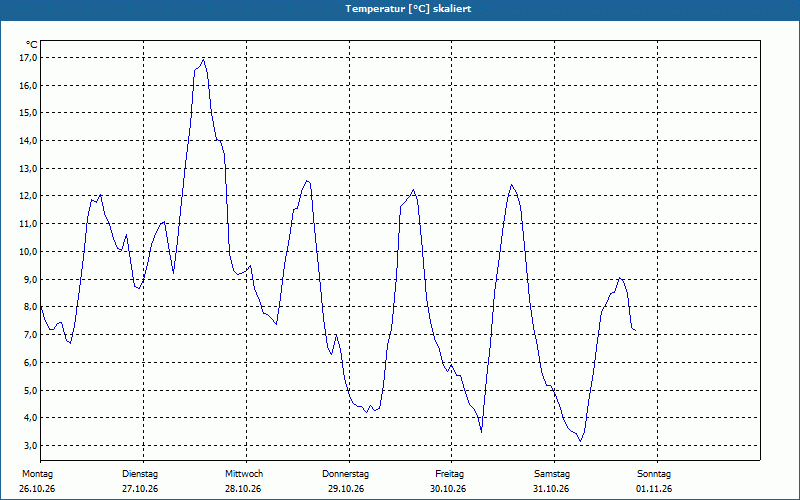The width and height of the screenshot is (800, 500).
Task: Click the Mittwoch day label
Action: 244,474
